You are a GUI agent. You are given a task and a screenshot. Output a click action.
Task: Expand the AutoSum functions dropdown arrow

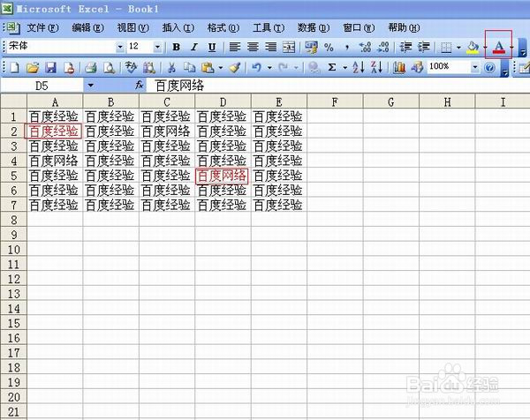pyautogui.click(x=344, y=68)
